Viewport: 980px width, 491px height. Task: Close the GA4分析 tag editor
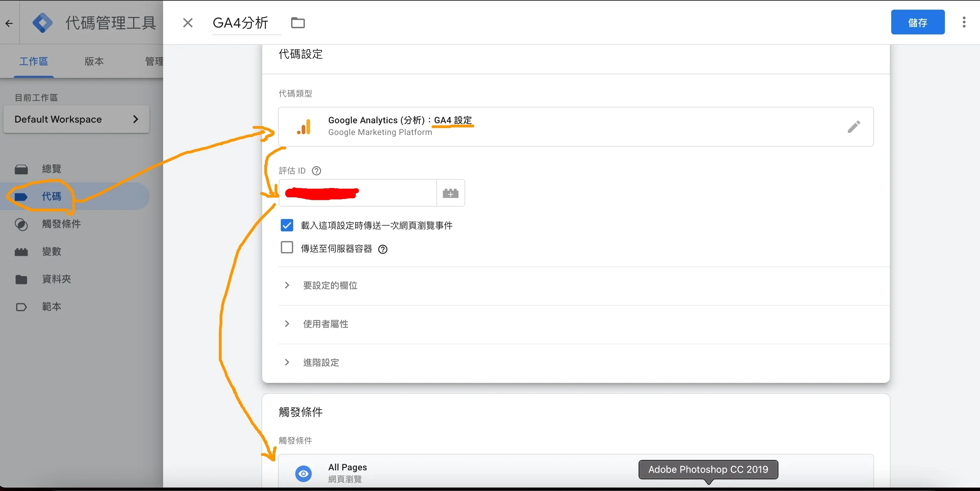coord(188,23)
